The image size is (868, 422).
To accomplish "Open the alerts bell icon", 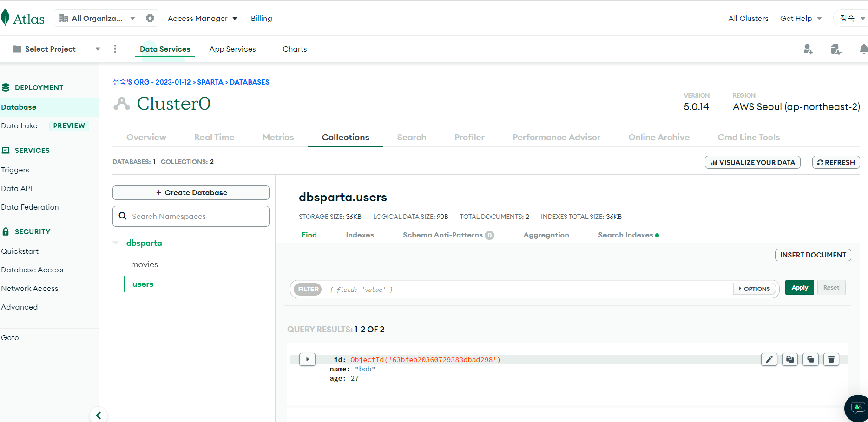I will [x=863, y=49].
